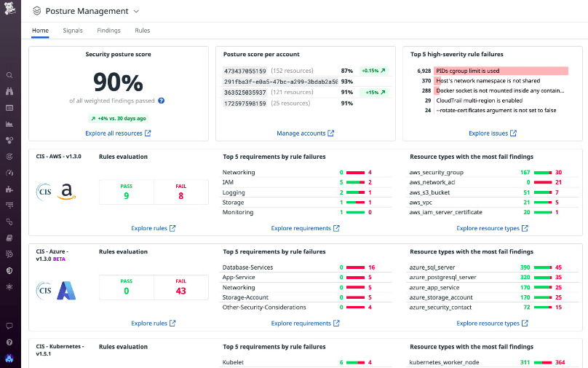
Task: Click the Database-Services requirement row
Action: pyautogui.click(x=306, y=267)
